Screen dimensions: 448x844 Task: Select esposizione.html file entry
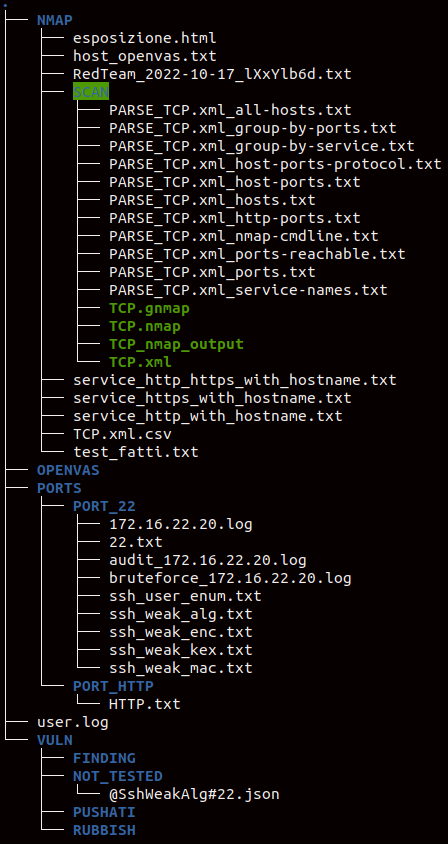click(x=144, y=38)
